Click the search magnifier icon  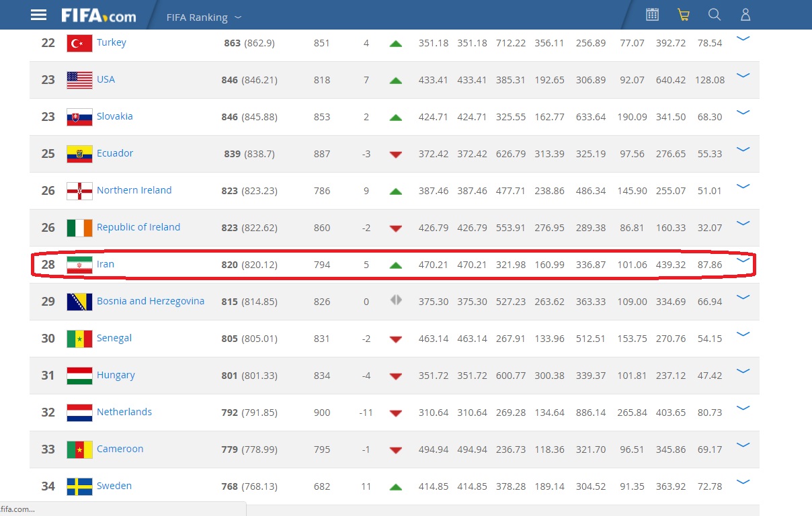coord(715,15)
